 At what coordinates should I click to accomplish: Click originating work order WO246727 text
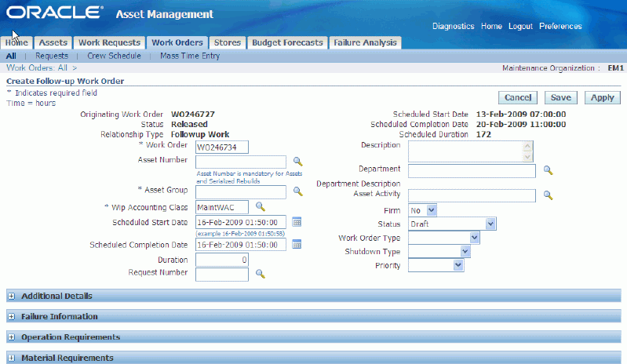(193, 115)
